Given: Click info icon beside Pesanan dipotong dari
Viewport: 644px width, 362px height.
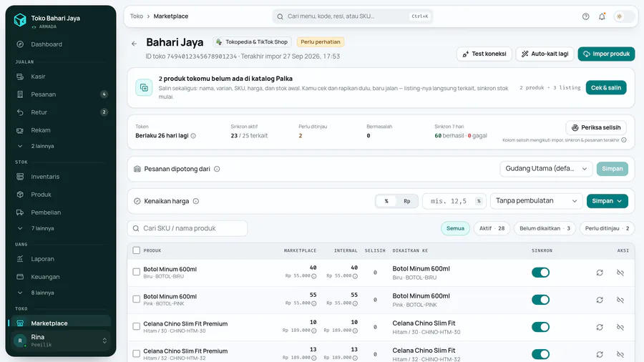Looking at the screenshot, I should pyautogui.click(x=217, y=169).
